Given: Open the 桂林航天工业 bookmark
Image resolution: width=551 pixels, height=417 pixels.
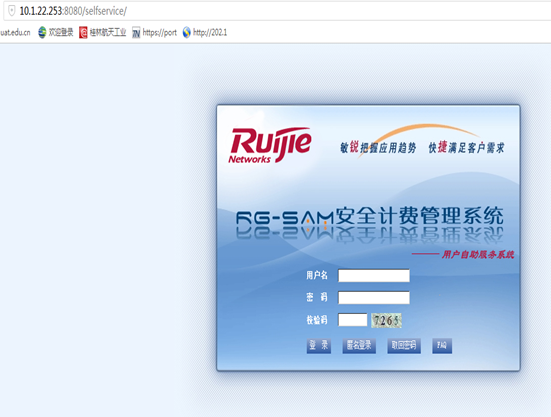Looking at the screenshot, I should pos(103,33).
